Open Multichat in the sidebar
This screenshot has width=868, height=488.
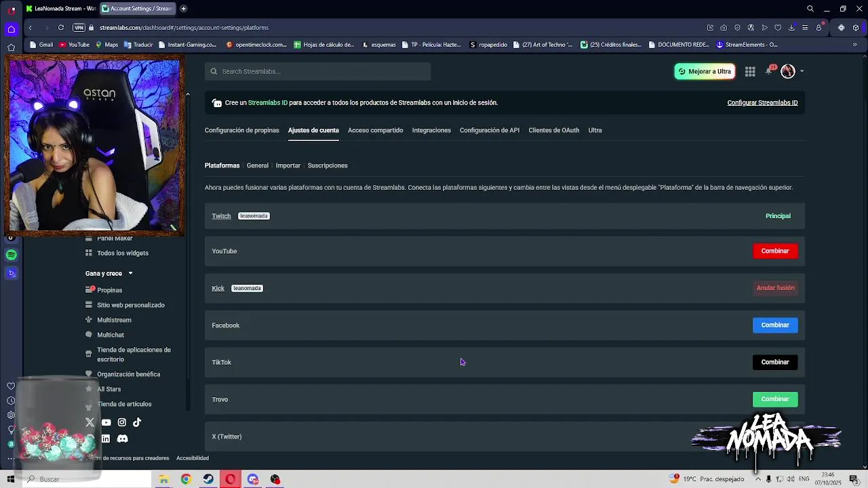coord(111,335)
